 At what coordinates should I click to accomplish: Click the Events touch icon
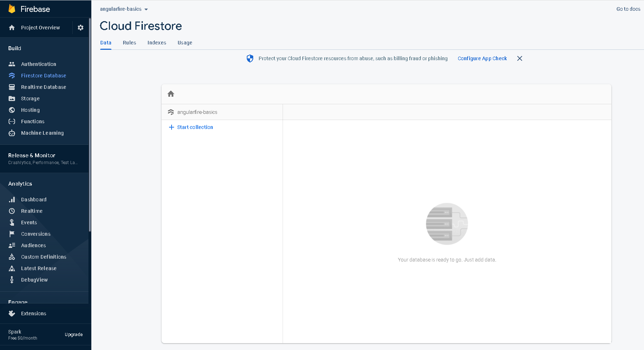tap(12, 222)
